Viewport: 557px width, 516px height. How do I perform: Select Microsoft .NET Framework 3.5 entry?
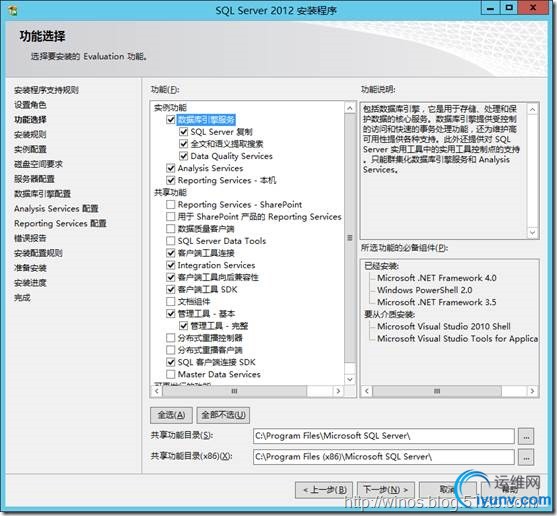[437, 302]
